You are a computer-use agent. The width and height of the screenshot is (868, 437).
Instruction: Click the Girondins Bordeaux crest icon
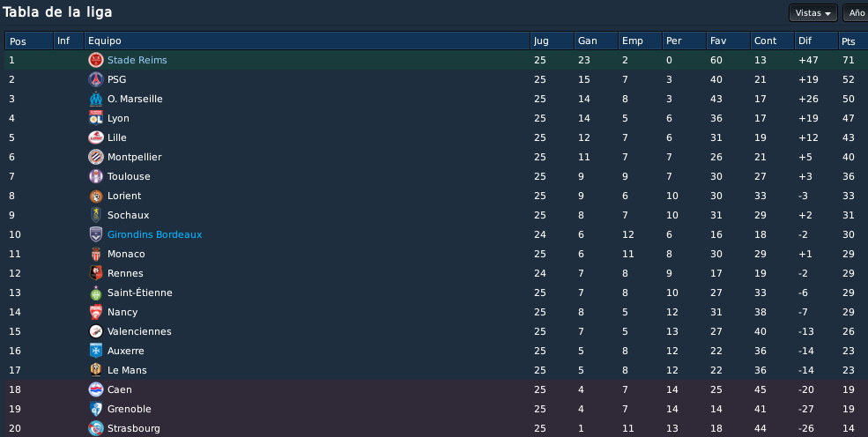pyautogui.click(x=96, y=234)
